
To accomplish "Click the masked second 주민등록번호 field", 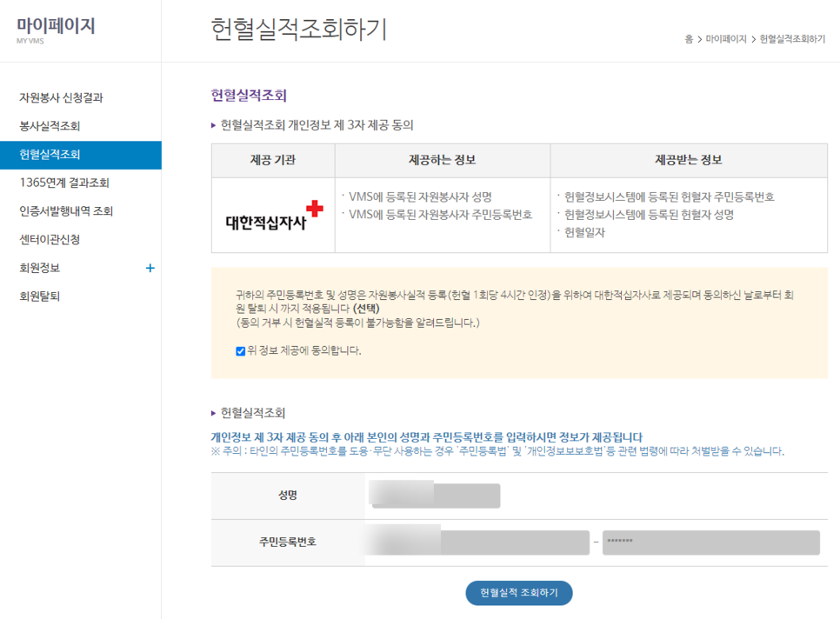I will [x=710, y=542].
